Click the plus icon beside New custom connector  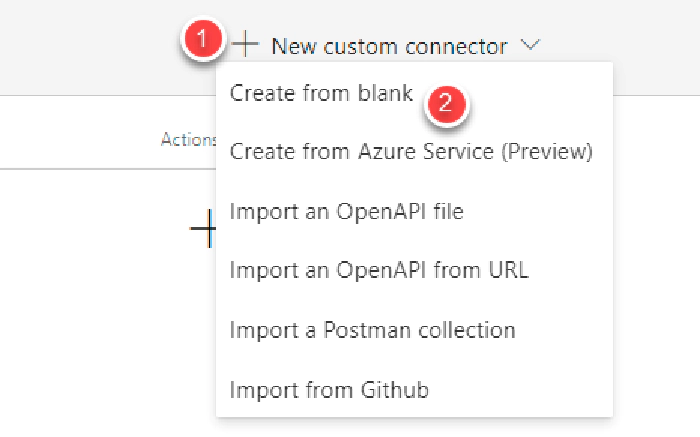coord(245,44)
